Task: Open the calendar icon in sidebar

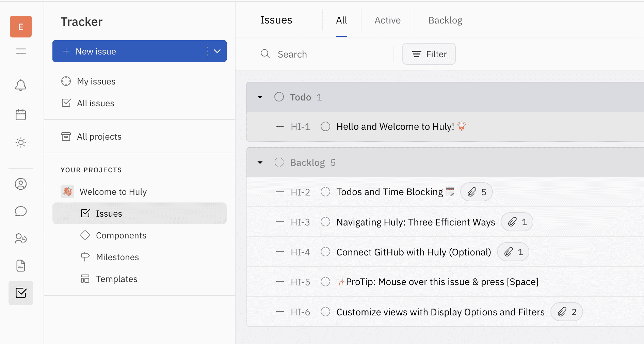Action: click(x=21, y=115)
